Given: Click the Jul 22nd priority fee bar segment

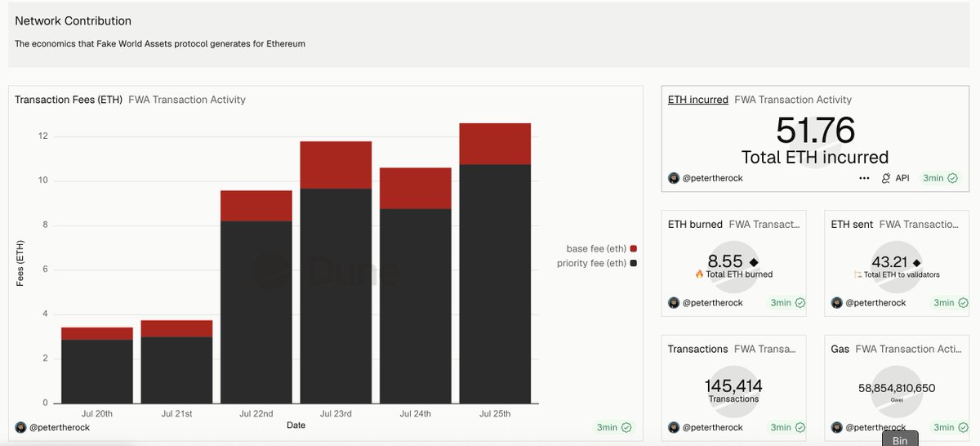Looking at the screenshot, I should click(256, 312).
